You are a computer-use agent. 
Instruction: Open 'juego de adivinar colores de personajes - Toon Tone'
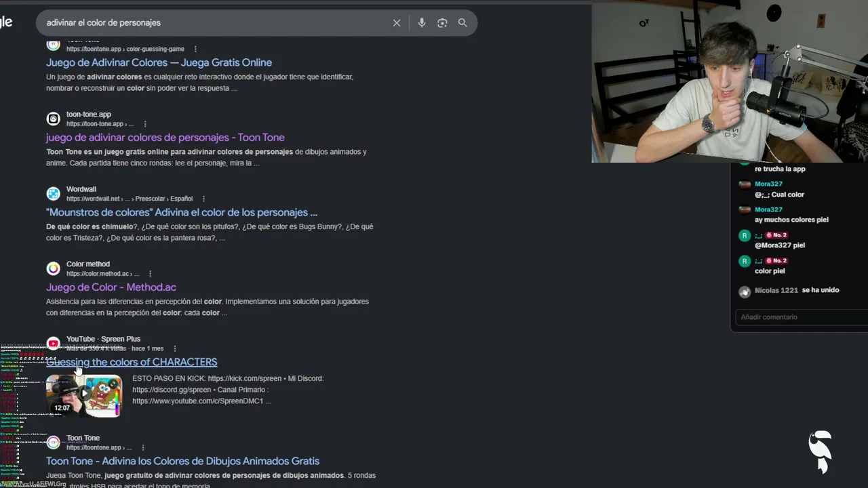165,138
